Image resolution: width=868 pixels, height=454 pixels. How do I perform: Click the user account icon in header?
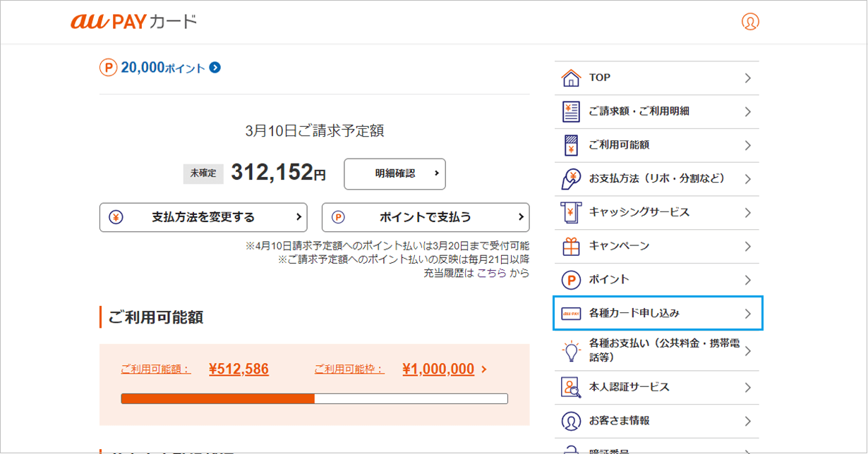(x=749, y=22)
